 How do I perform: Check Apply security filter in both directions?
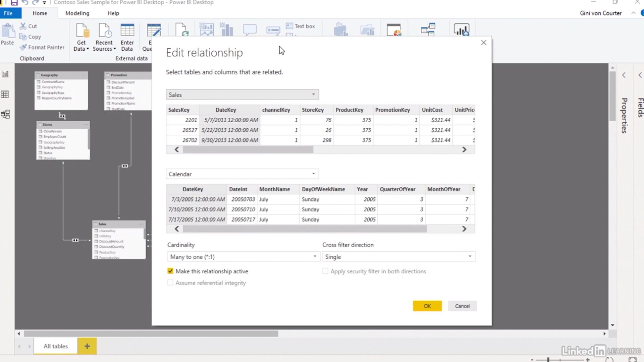325,271
